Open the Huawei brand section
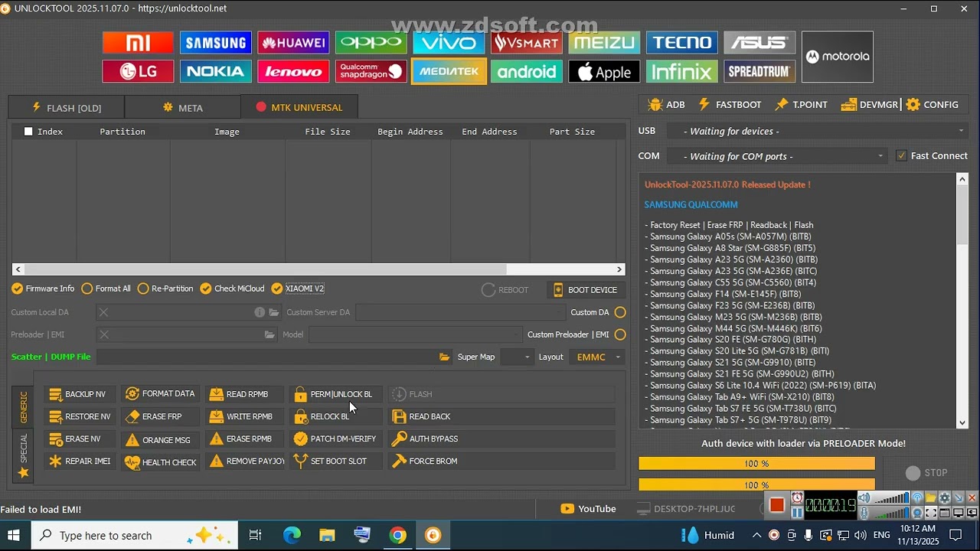This screenshot has width=980, height=551. pyautogui.click(x=293, y=43)
